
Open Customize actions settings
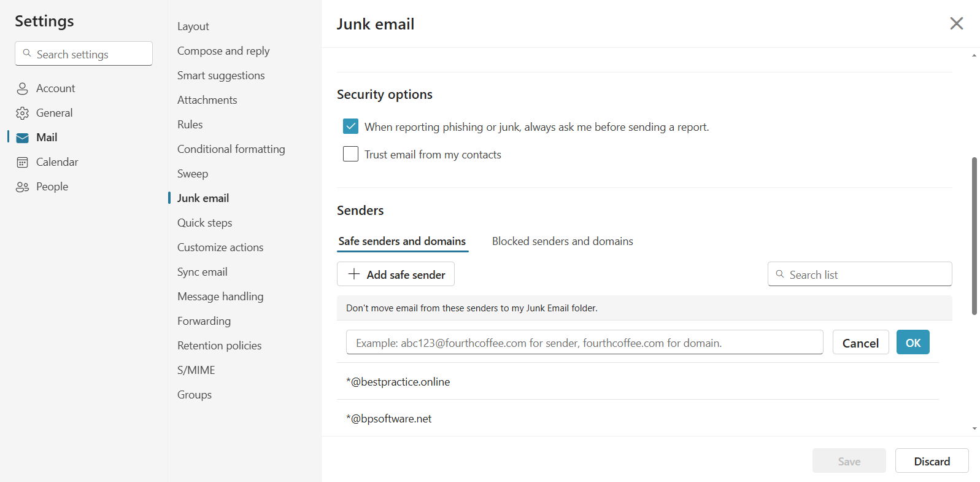tap(220, 247)
